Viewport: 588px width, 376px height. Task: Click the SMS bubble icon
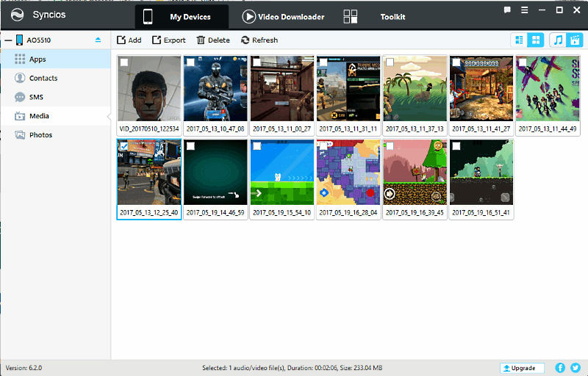click(20, 97)
